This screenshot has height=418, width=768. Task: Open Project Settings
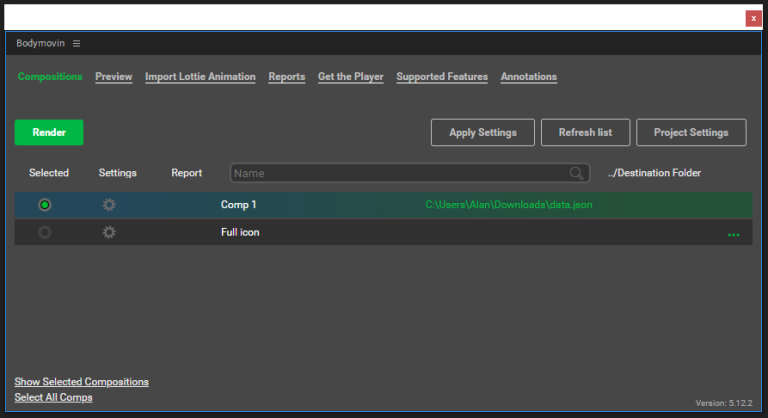(691, 132)
